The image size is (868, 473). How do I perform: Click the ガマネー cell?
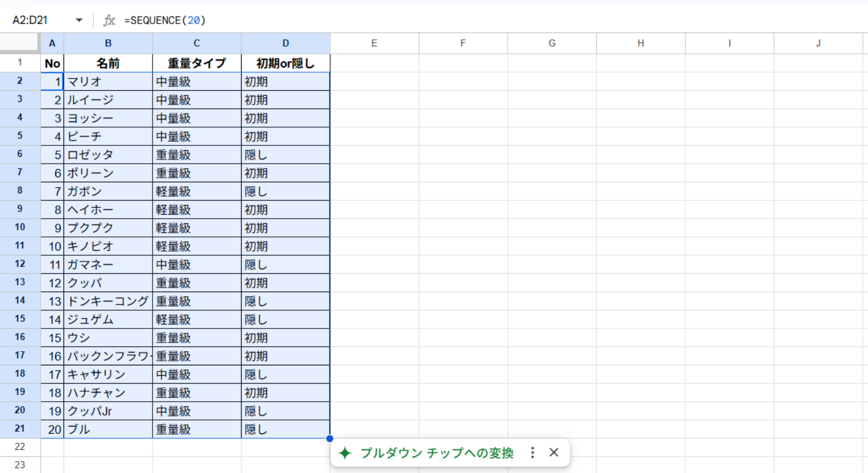pos(108,265)
